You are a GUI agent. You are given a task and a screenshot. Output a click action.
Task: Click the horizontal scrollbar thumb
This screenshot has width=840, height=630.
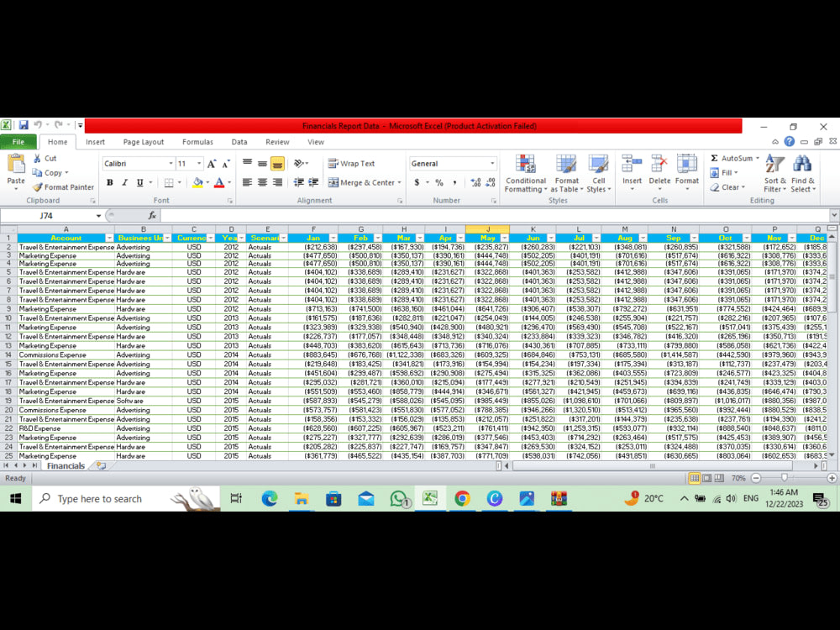tap(652, 466)
